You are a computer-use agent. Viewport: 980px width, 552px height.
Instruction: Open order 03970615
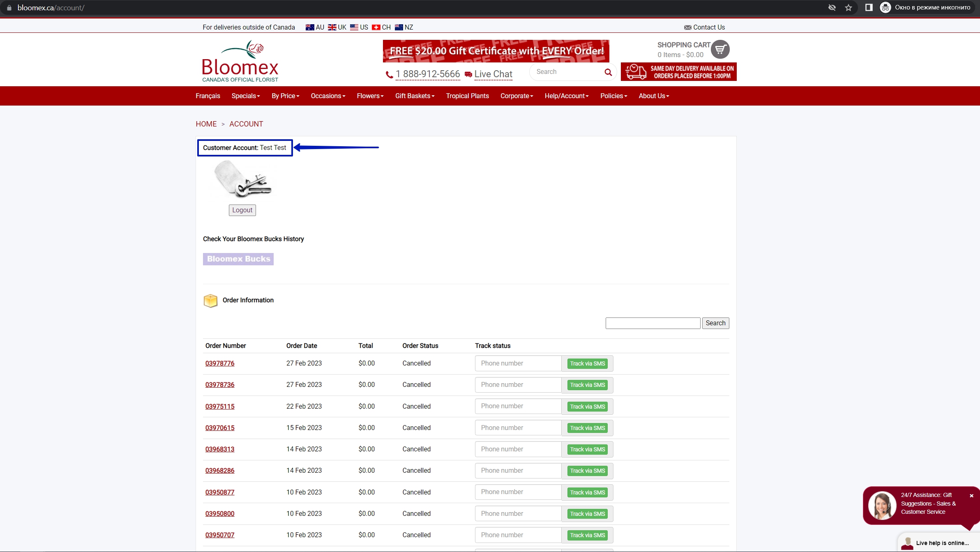(x=219, y=428)
